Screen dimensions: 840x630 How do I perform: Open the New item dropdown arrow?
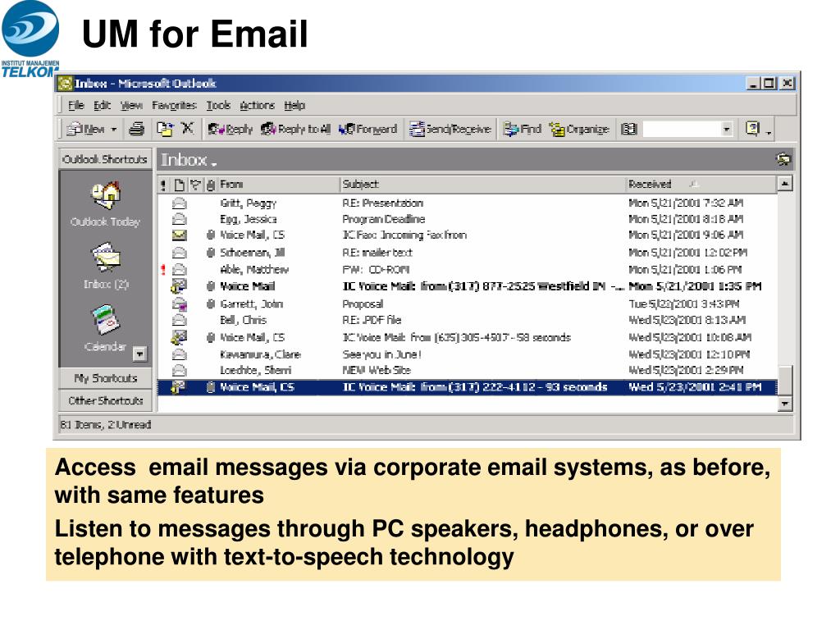113,130
